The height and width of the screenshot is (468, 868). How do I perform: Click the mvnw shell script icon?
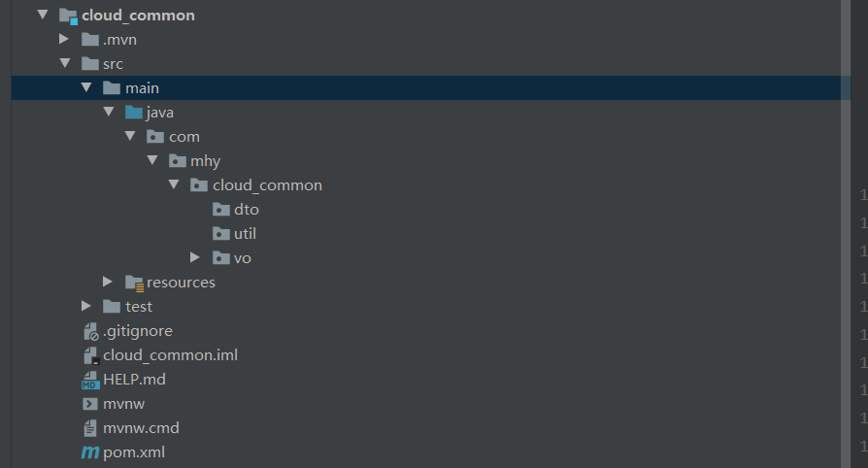(x=89, y=404)
